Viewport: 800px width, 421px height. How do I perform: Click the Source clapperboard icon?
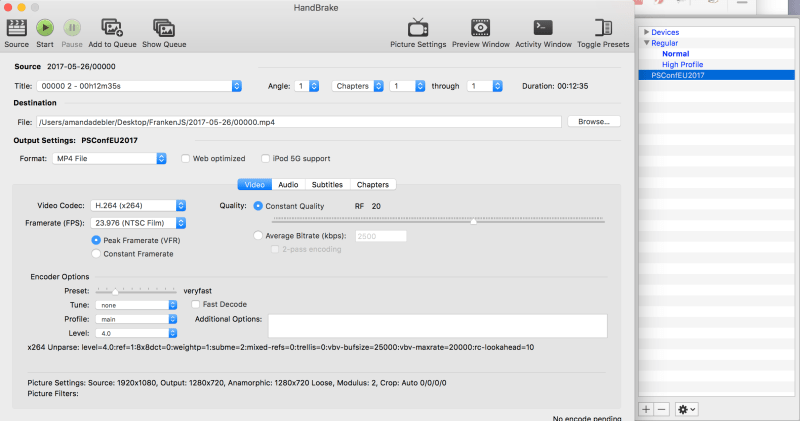16,28
